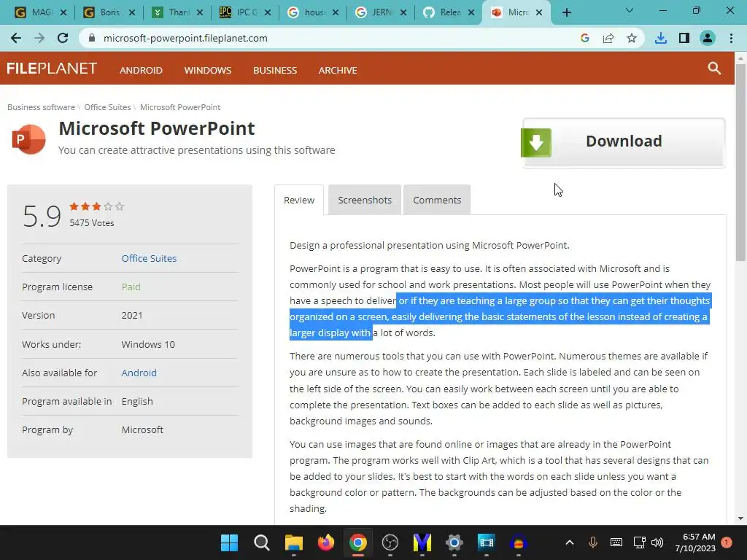Screen dimensions: 747x560
Task: Click the FILEPLANET logo
Action: (x=52, y=69)
